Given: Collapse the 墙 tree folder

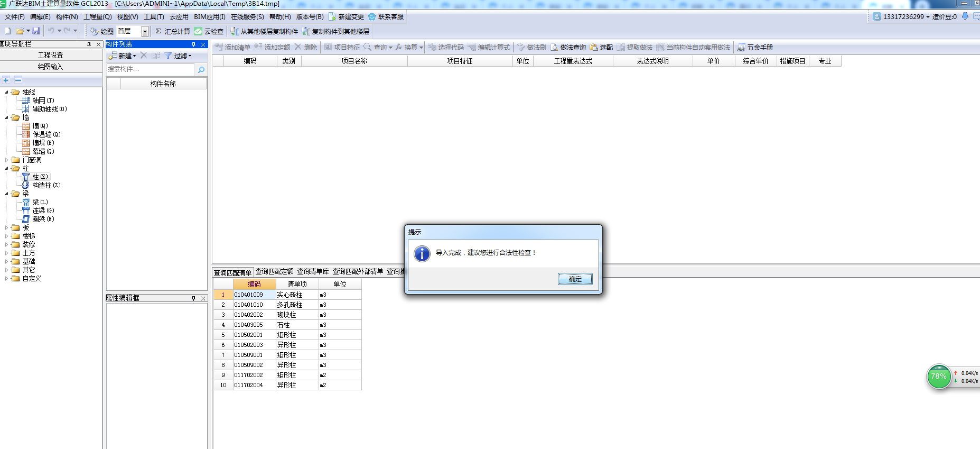Looking at the screenshot, I should (6, 117).
